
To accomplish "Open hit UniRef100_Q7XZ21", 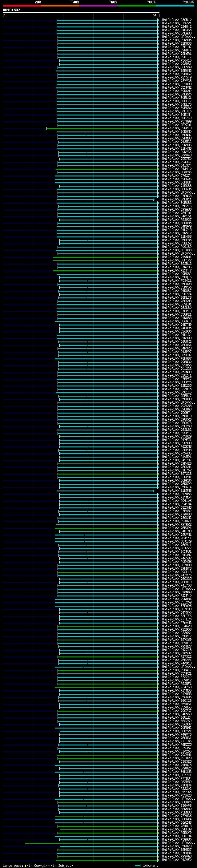I will 176,23.
